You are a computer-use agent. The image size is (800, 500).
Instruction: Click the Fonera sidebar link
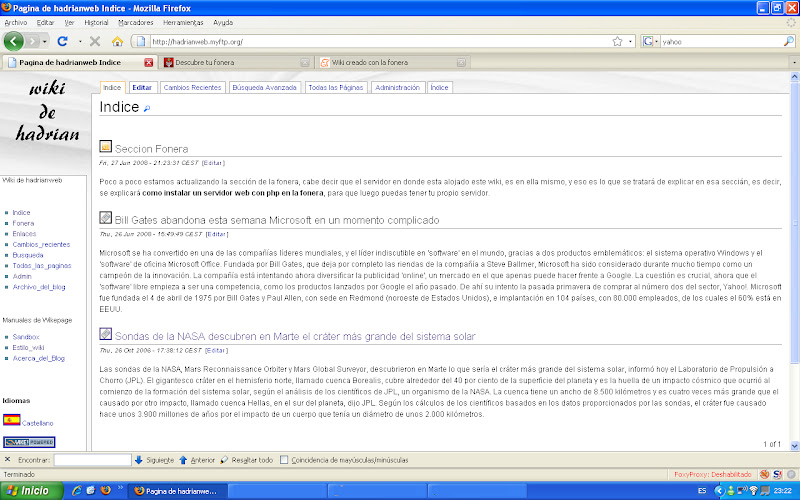[23, 223]
